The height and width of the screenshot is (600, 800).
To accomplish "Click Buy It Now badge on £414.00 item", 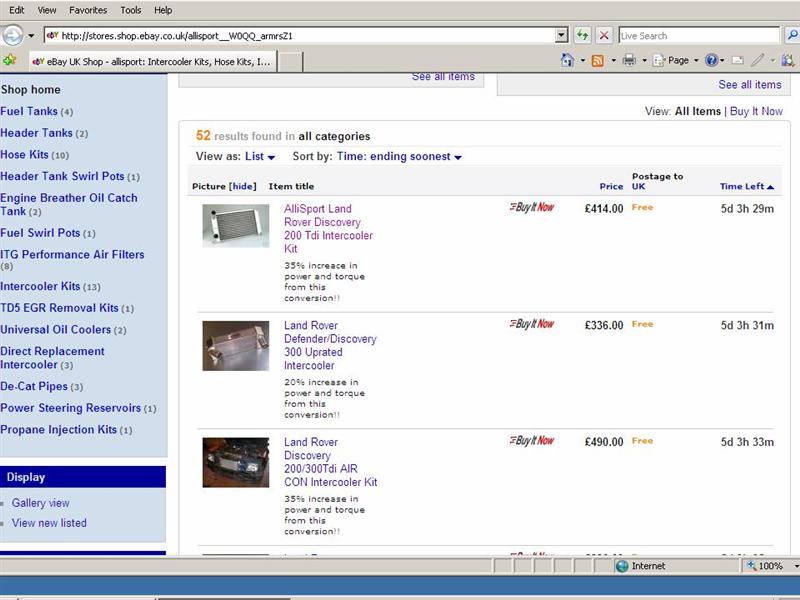I will tap(531, 208).
